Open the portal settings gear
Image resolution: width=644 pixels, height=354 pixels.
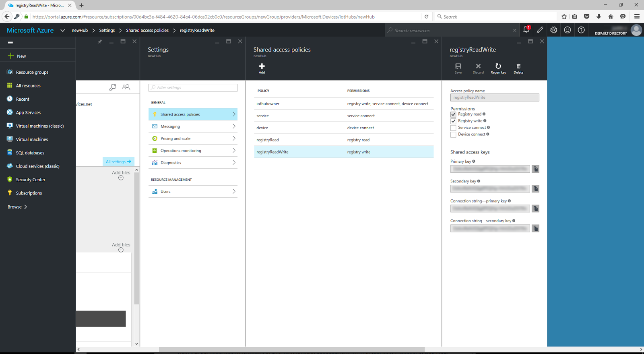[554, 30]
